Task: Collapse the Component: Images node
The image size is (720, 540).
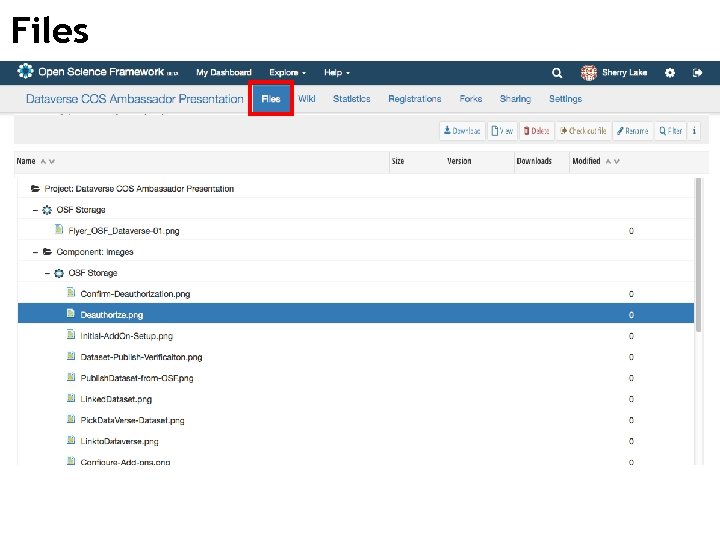Action: pyautogui.click(x=35, y=252)
